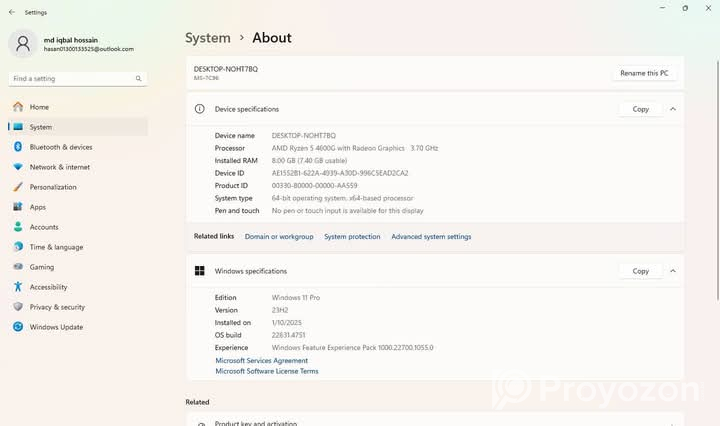Click the No pen or touch input text

tap(348, 211)
